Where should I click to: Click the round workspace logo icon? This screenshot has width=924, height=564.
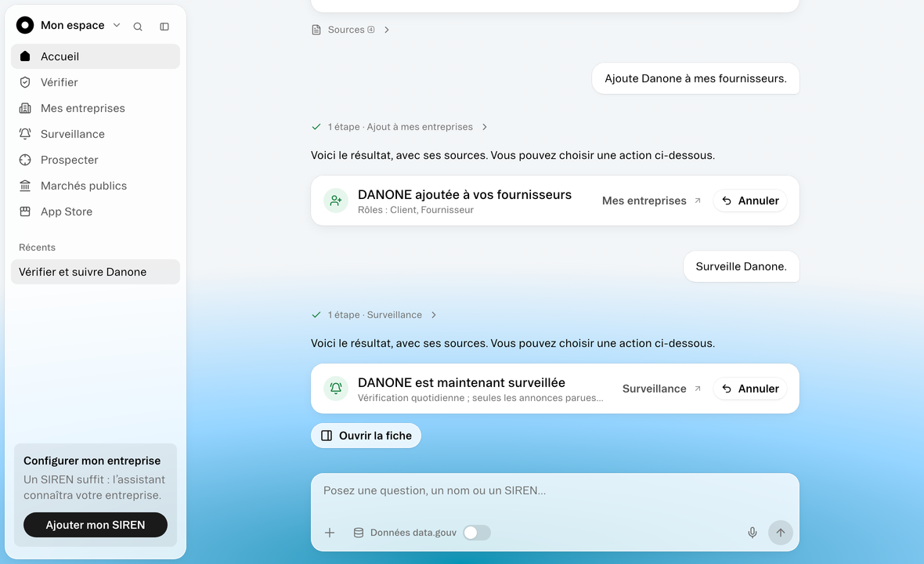pos(25,25)
